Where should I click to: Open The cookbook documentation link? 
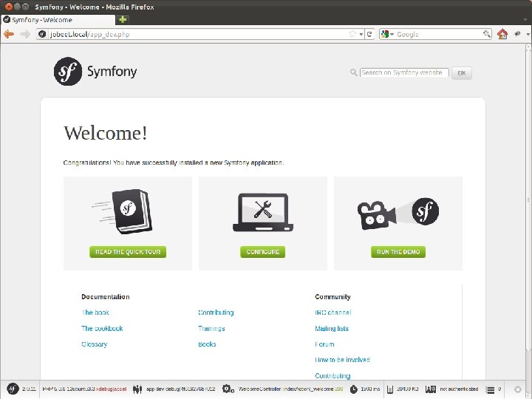[x=102, y=328]
